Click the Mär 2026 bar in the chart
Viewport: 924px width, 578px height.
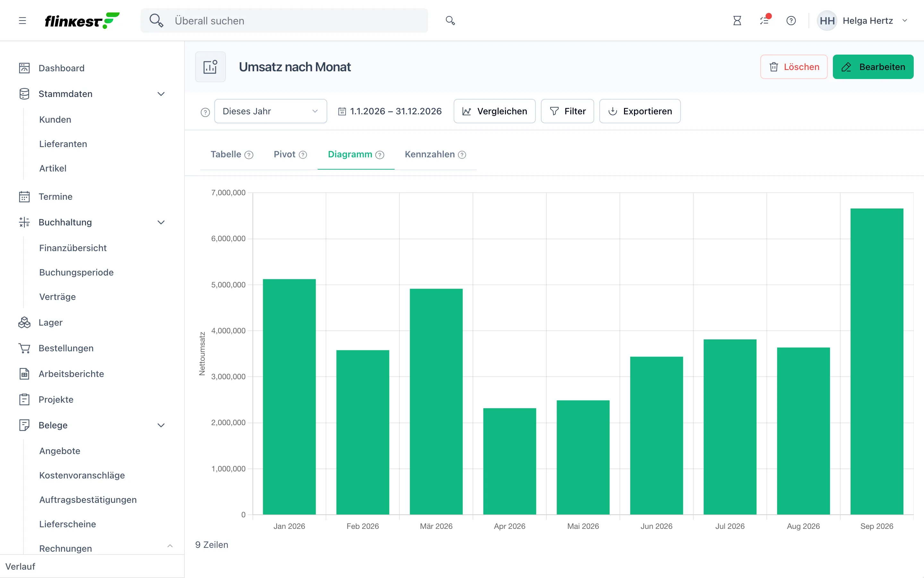436,402
